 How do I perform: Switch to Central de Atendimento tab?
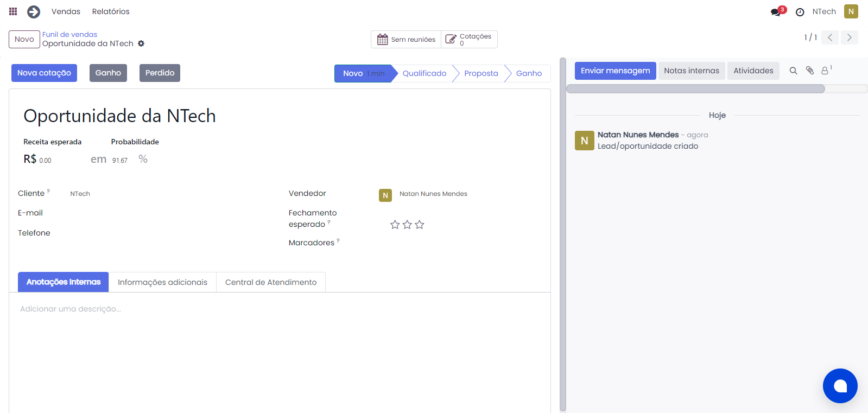[271, 282]
